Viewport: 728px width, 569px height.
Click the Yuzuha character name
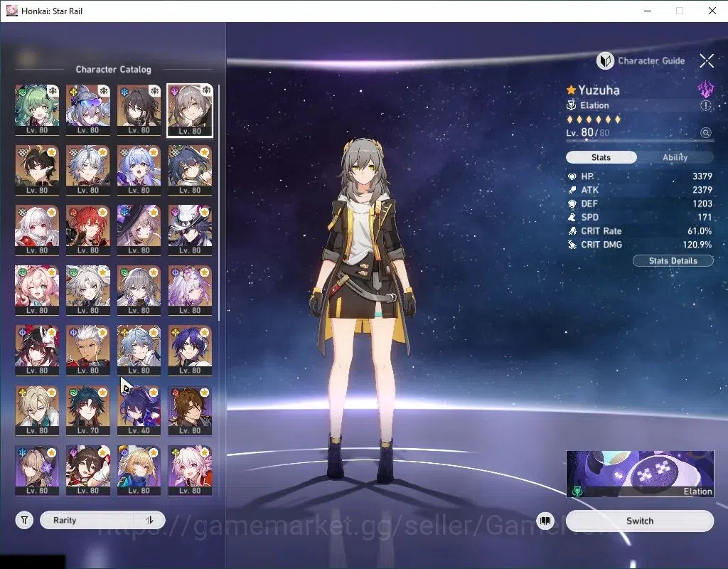[x=599, y=90]
